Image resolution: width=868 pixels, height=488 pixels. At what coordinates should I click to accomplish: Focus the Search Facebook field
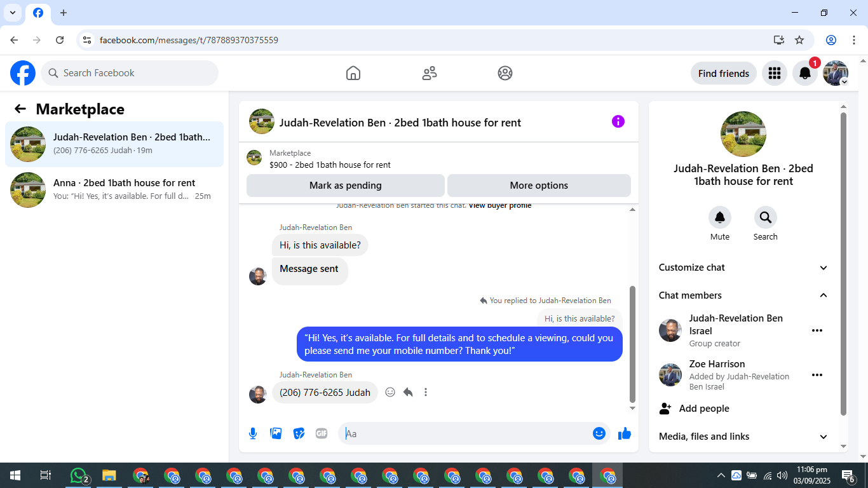pyautogui.click(x=130, y=73)
